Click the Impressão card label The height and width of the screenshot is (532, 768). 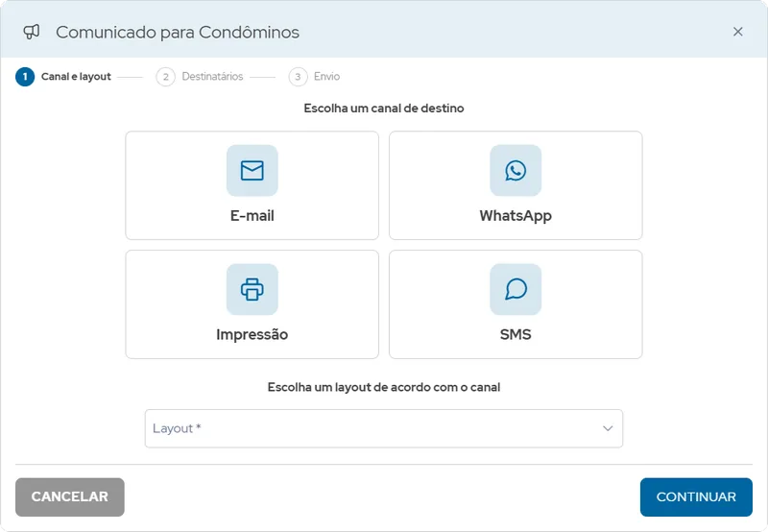(x=252, y=334)
